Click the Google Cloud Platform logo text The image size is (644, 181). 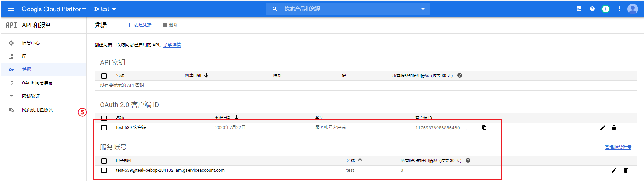click(x=54, y=9)
